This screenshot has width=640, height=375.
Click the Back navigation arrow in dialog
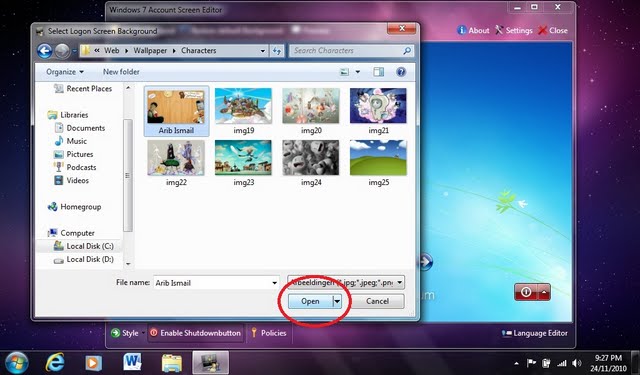[x=44, y=51]
